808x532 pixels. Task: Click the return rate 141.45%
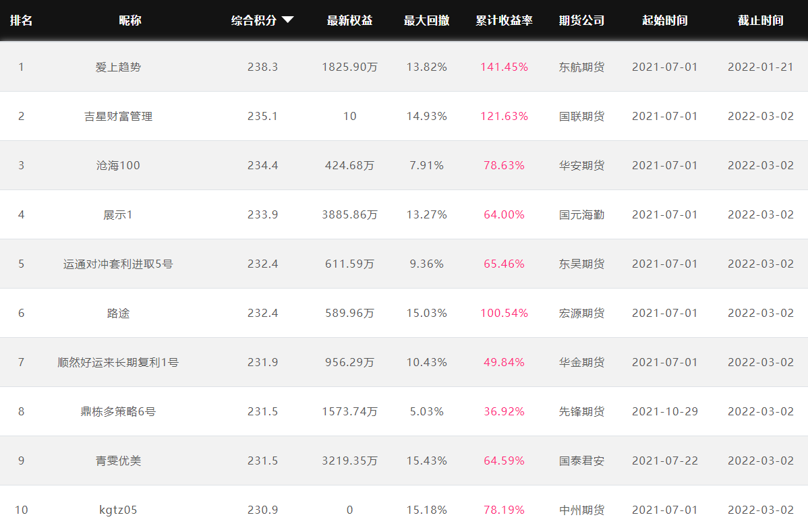(x=504, y=67)
